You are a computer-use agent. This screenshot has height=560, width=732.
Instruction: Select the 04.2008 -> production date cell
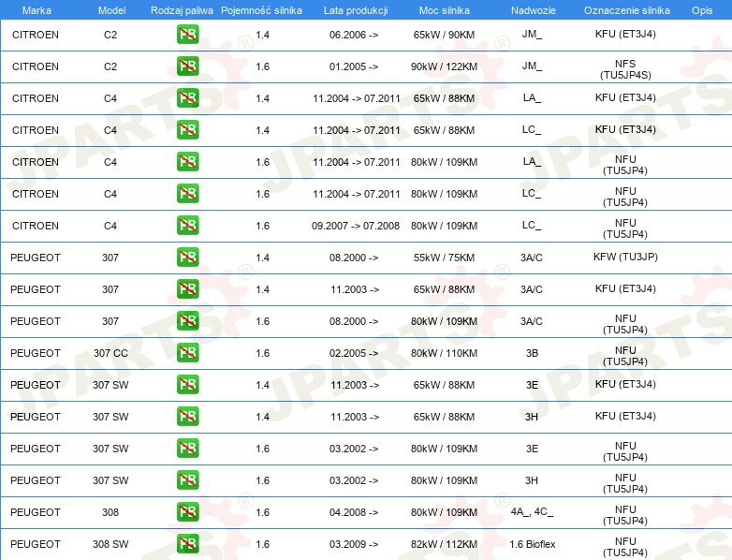coord(354,512)
